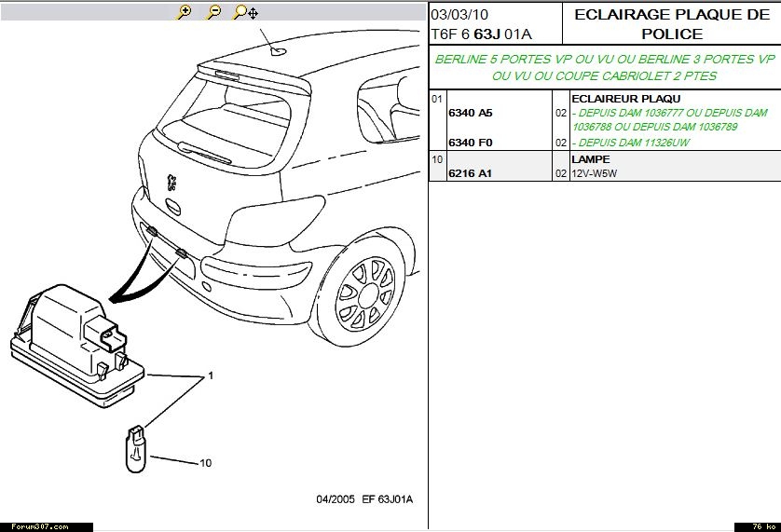
Task: Click the Peugeot lion emblem on tailgate
Action: pos(171,182)
